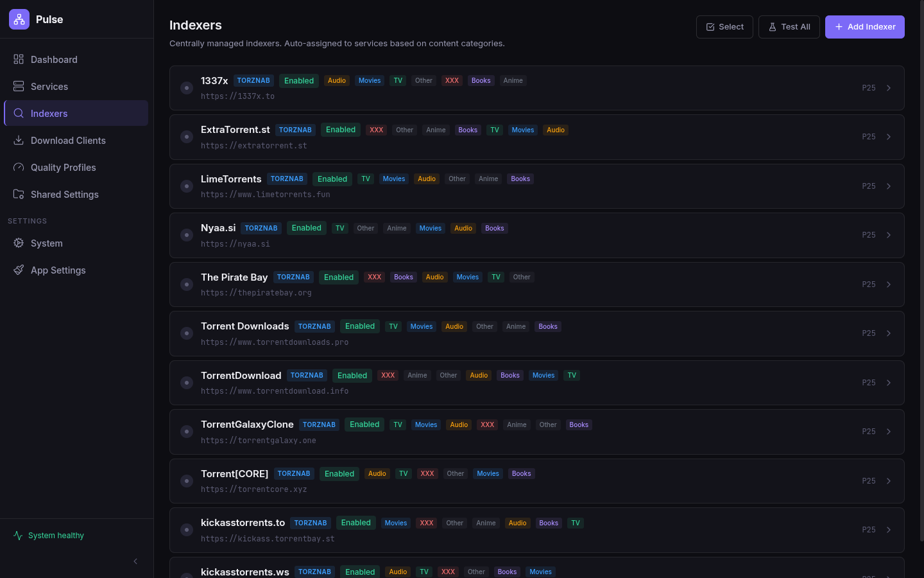Expand the Torrent[CORE] row chevron
924x578 pixels.
pos(889,481)
